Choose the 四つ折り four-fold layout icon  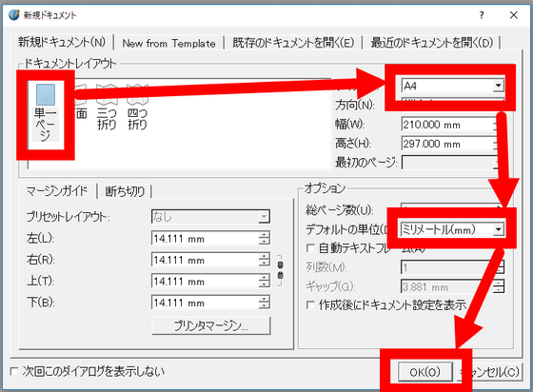pos(137,107)
